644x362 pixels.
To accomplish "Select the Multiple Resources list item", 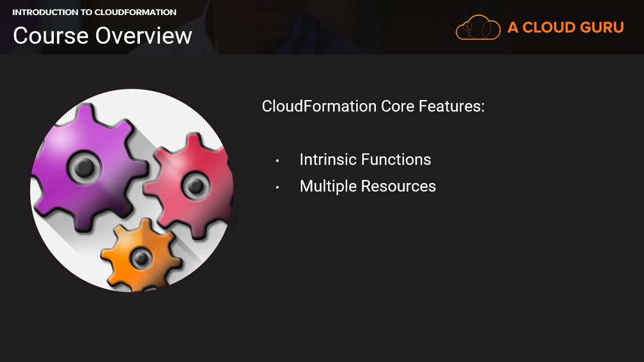I will tap(367, 186).
